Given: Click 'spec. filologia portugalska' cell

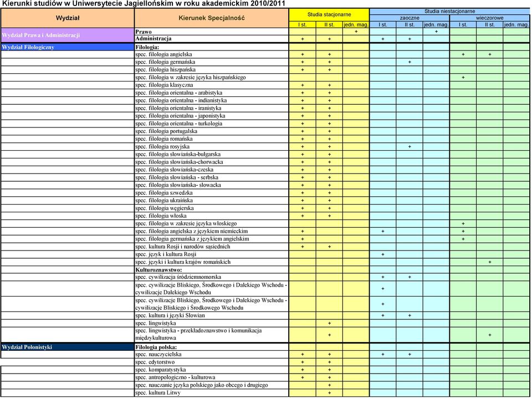Looking at the screenshot, I should pos(211,131).
